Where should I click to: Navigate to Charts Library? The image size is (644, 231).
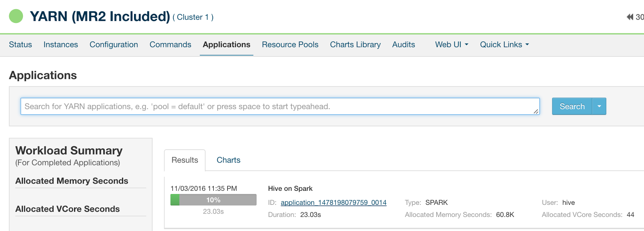355,45
